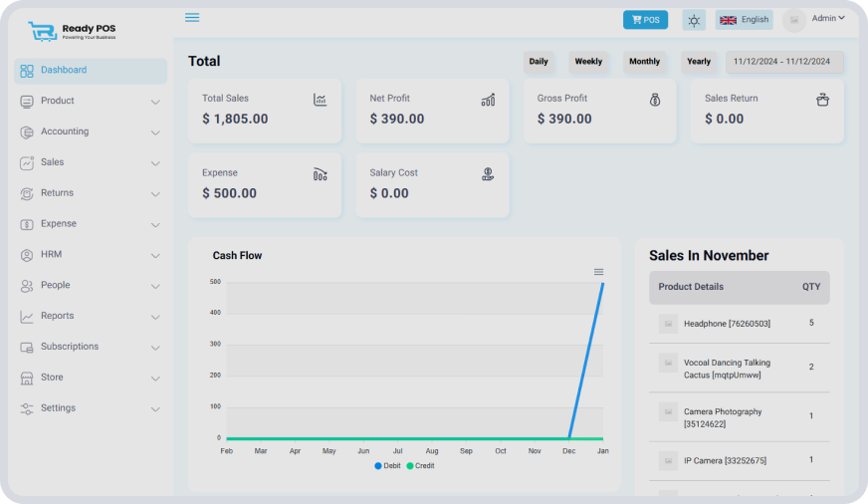
Task: Toggle the Credit series in chart legend
Action: coord(419,466)
